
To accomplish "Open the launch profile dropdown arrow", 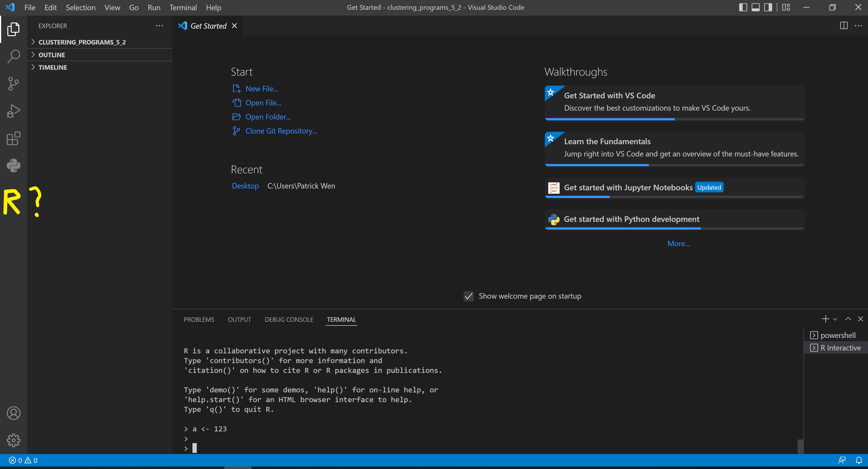I will pyautogui.click(x=835, y=319).
